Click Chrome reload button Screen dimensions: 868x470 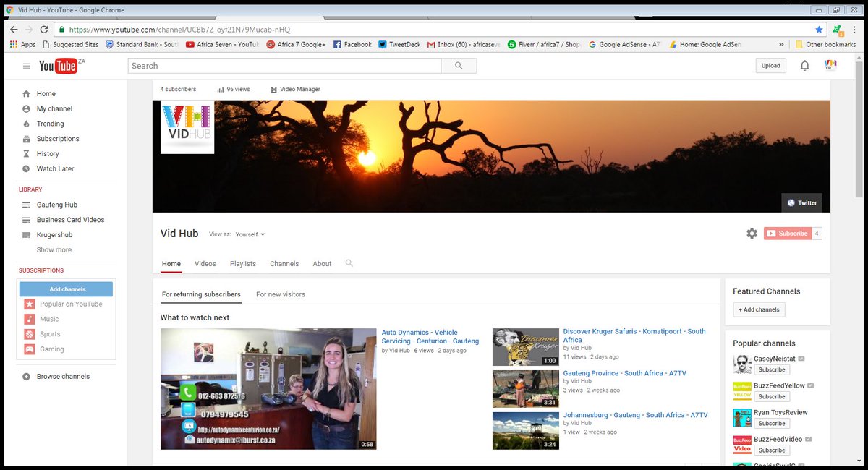click(x=44, y=30)
